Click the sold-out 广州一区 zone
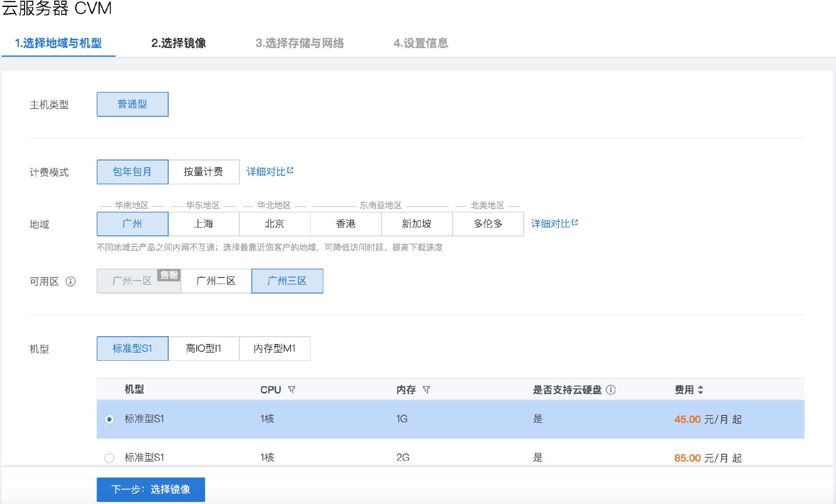836x504 pixels. tap(138, 281)
